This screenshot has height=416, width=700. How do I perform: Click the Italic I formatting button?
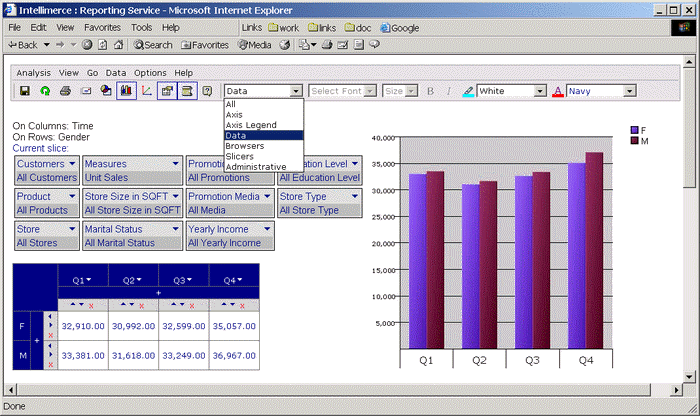point(448,91)
